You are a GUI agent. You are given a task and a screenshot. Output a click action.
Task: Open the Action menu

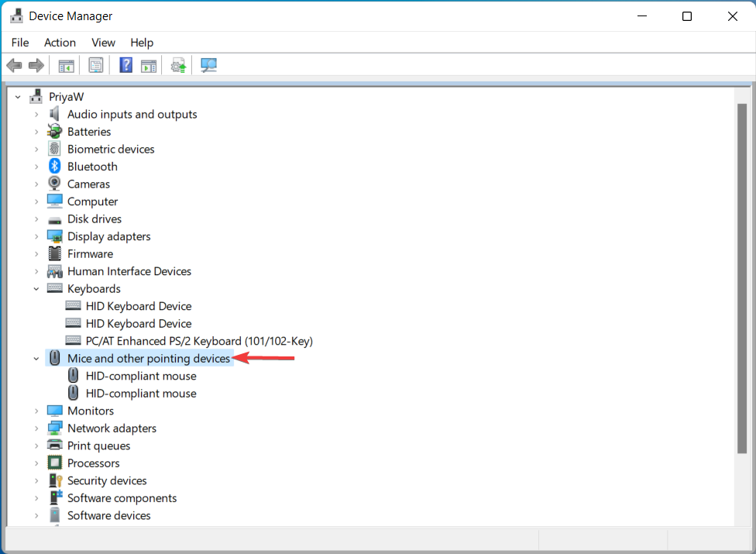(x=60, y=43)
